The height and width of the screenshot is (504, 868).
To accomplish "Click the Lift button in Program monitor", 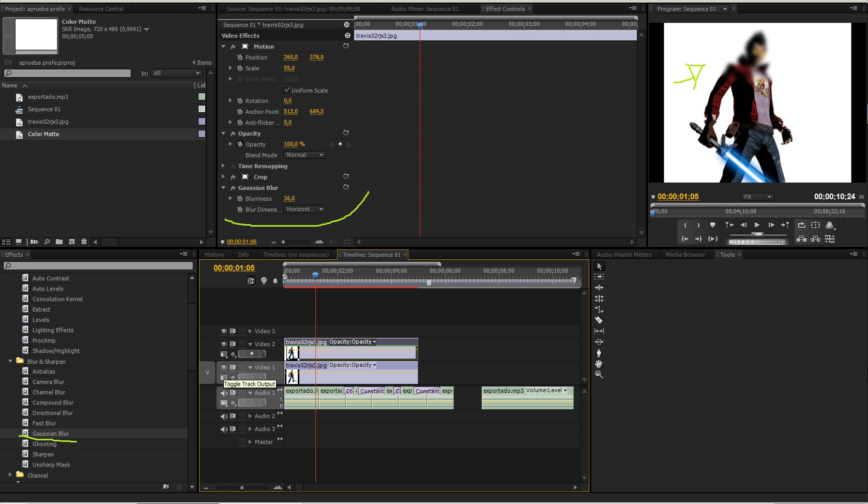I will 801,239.
